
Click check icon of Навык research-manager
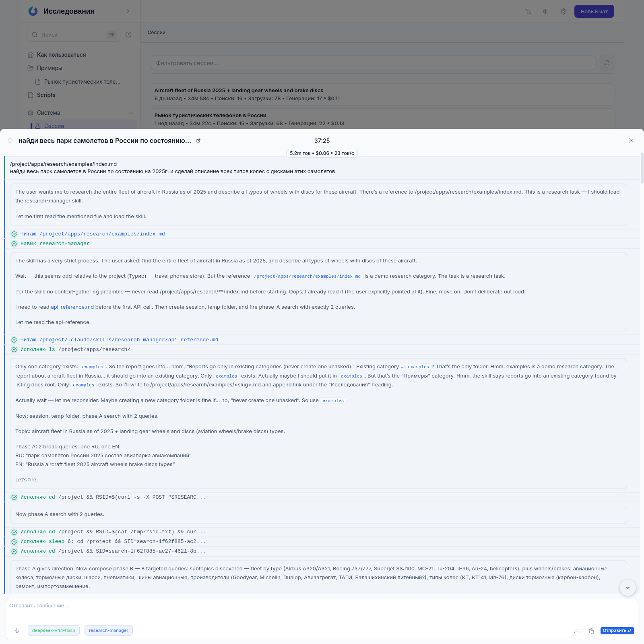click(x=14, y=244)
